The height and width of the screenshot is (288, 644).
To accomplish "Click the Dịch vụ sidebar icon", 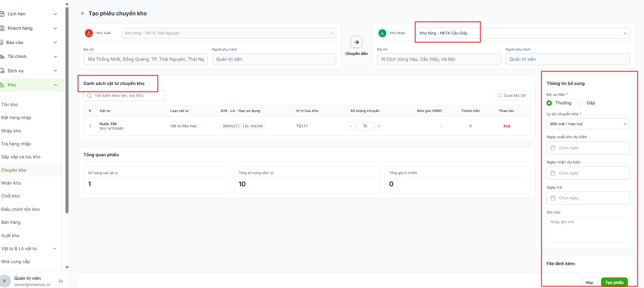I will [x=2, y=71].
